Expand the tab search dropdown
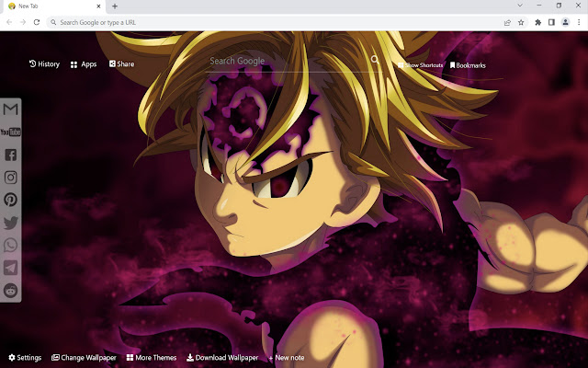This screenshot has height=368, width=588. pos(520,6)
